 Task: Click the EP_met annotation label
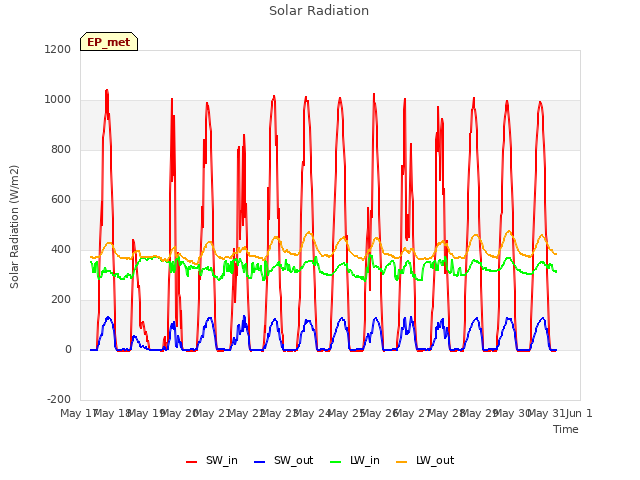pyautogui.click(x=109, y=42)
